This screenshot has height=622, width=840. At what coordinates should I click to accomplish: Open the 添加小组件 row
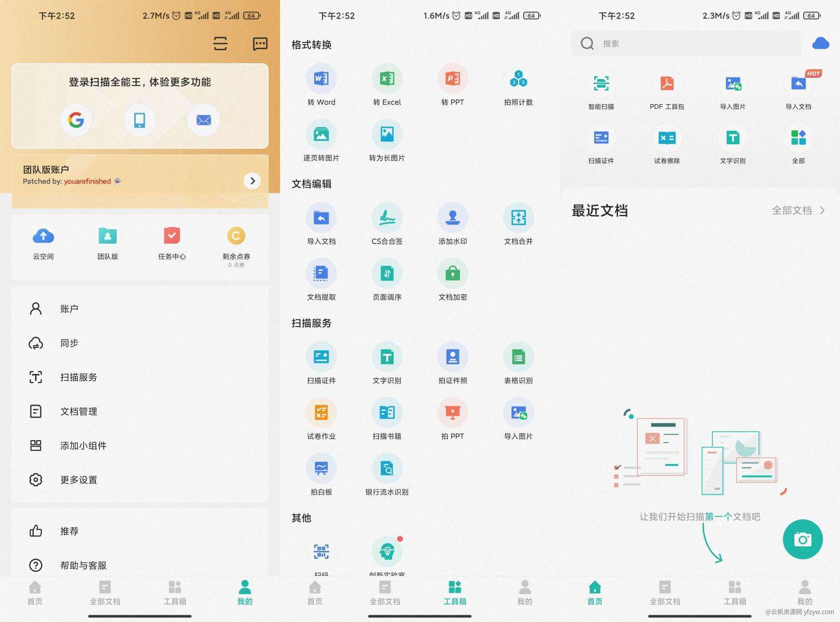point(140,446)
